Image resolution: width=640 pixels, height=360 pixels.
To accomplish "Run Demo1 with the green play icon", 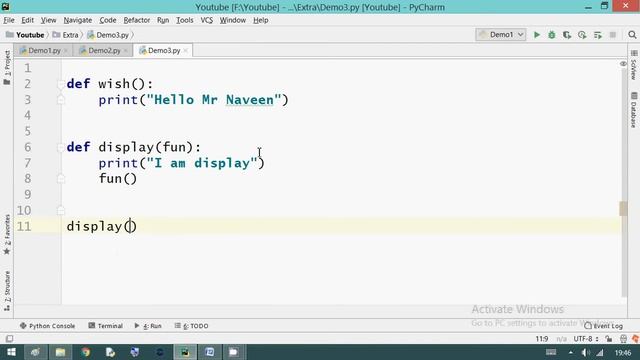I will click(x=537, y=35).
